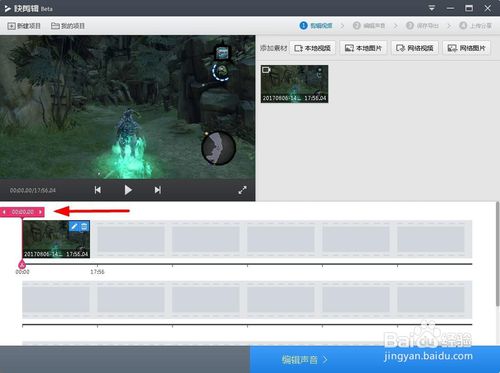Image resolution: width=500 pixels, height=373 pixels.
Task: Select the video thumbnail in material library
Action: (x=295, y=84)
